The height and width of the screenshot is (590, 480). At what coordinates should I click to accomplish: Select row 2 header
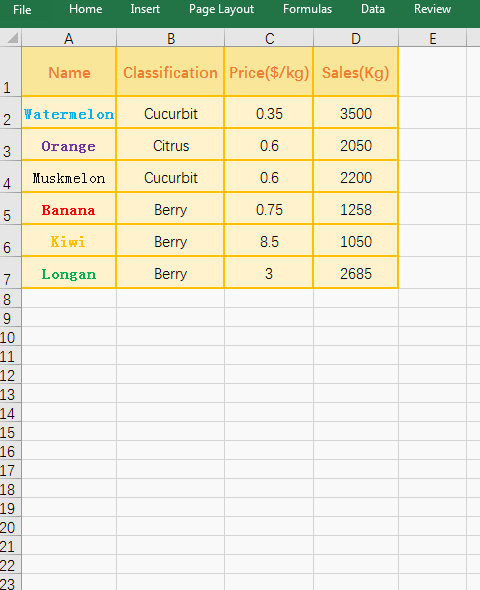tap(11, 113)
